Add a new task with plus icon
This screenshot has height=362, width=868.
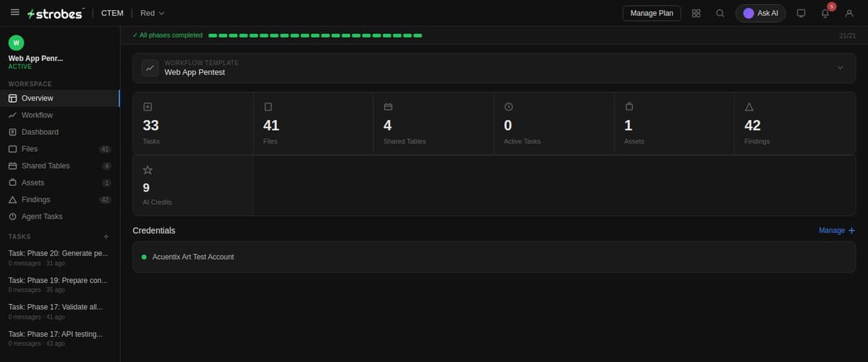click(x=106, y=237)
